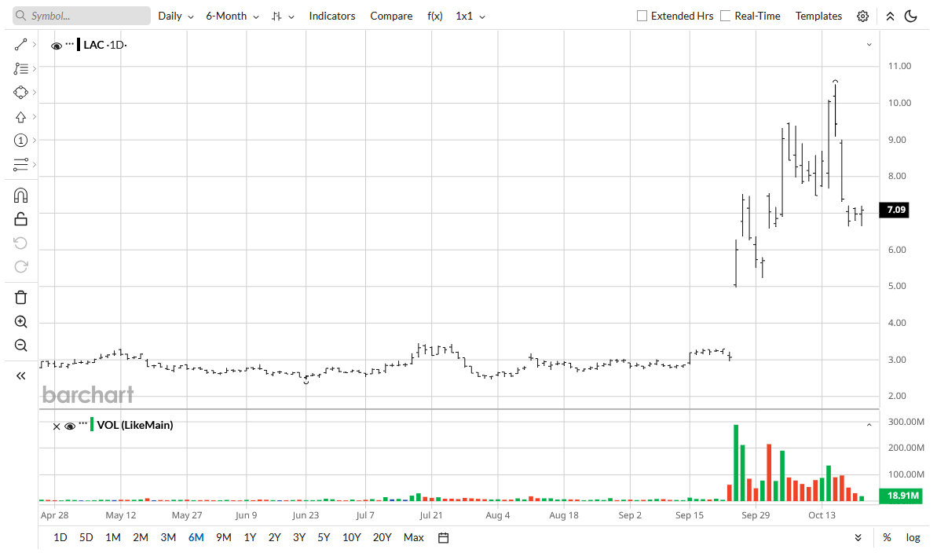Hide the LAC price series eye icon
937x560 pixels.
pyautogui.click(x=57, y=46)
